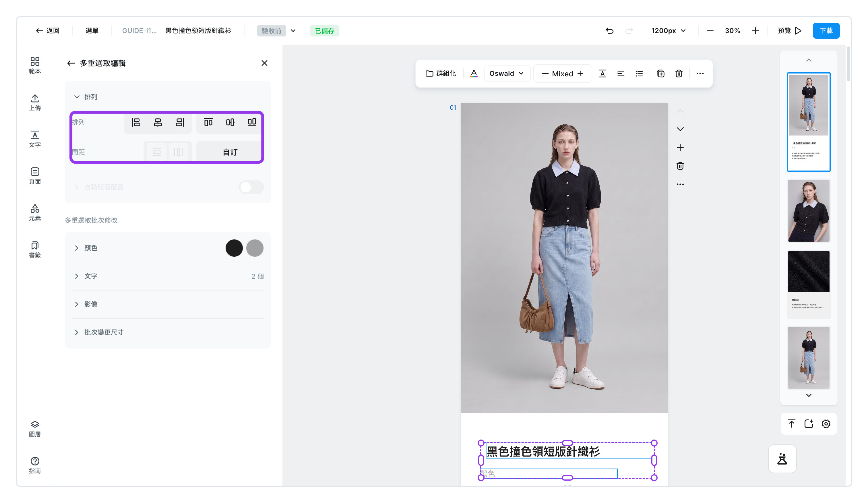Viewport: 868px width, 503px height.
Task: Select the FABRIC page thumbnail
Action: click(x=809, y=284)
